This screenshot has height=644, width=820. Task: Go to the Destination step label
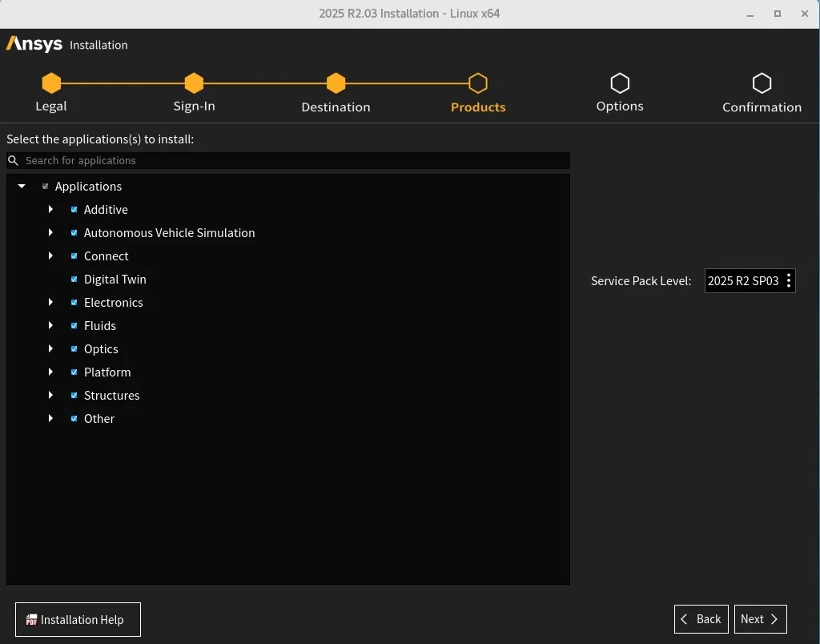(x=336, y=107)
